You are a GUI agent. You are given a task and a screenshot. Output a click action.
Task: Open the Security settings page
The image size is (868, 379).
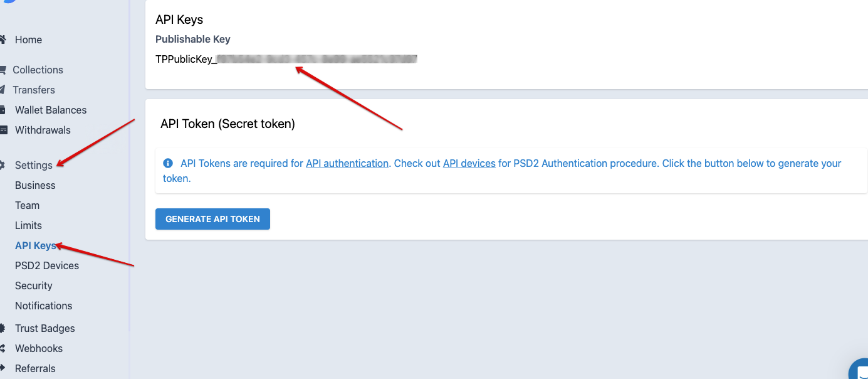[34, 286]
